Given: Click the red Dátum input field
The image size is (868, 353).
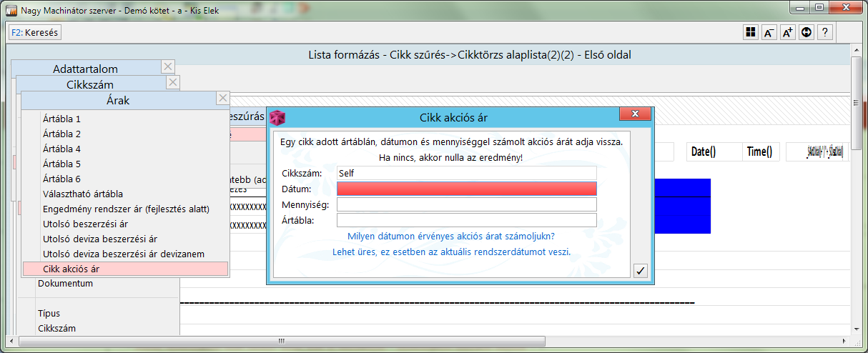Looking at the screenshot, I should coord(466,189).
